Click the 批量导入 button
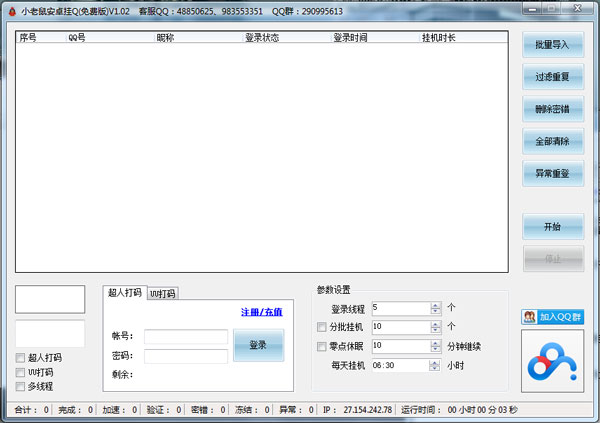The image size is (600, 423). (x=552, y=45)
